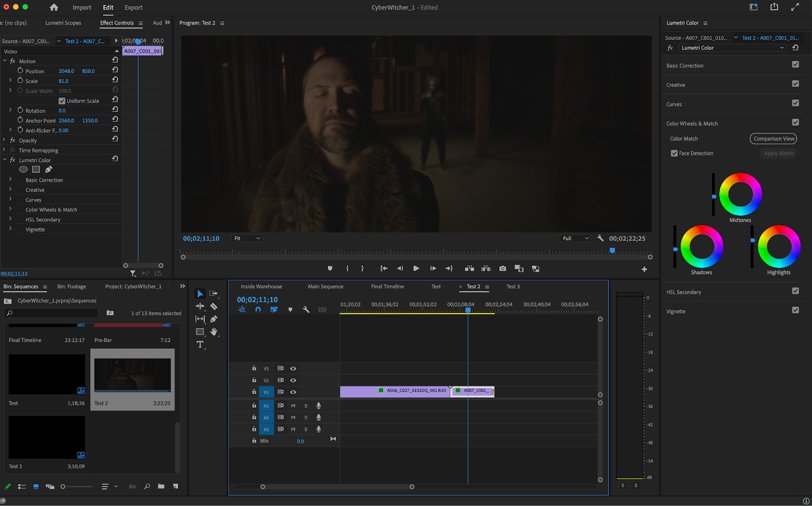Select the Type tool

pyautogui.click(x=200, y=345)
